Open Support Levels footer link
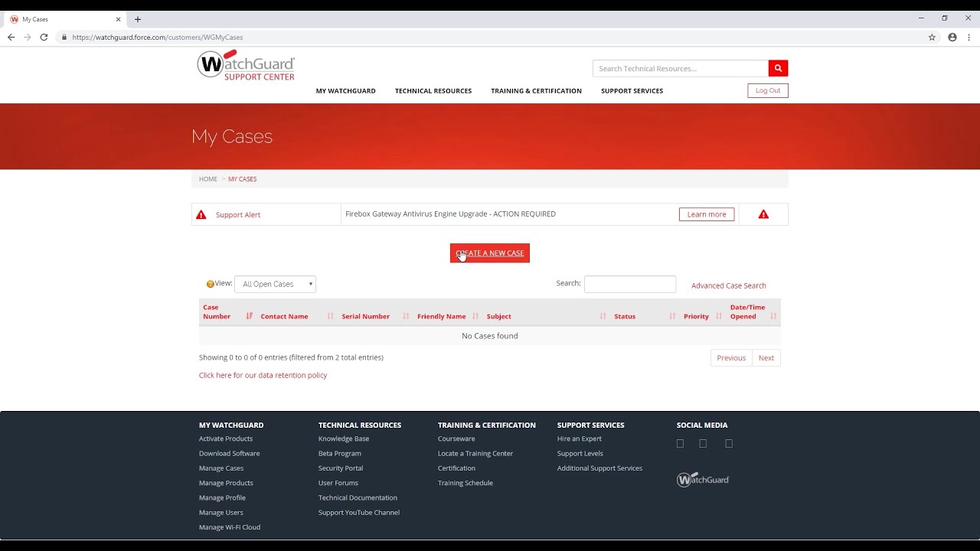Viewport: 980px width, 551px height. [580, 453]
